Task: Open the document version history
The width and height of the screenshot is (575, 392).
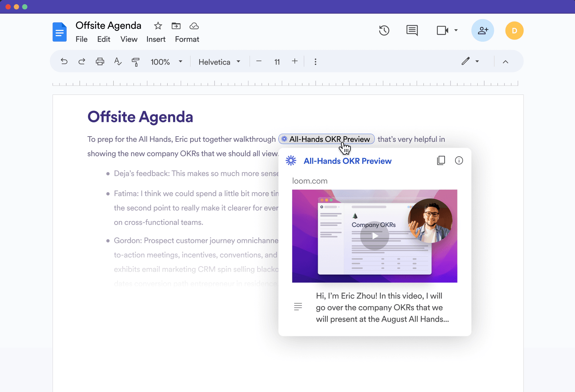Action: (384, 31)
